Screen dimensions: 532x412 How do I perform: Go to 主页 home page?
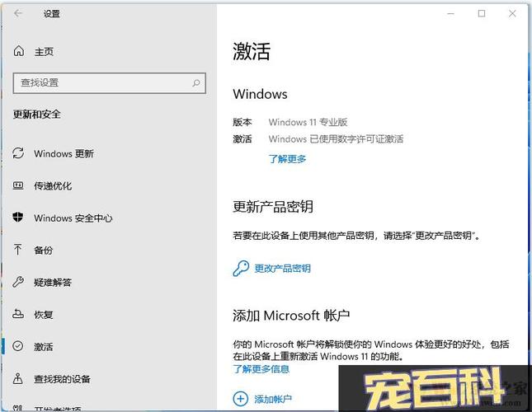click(44, 52)
